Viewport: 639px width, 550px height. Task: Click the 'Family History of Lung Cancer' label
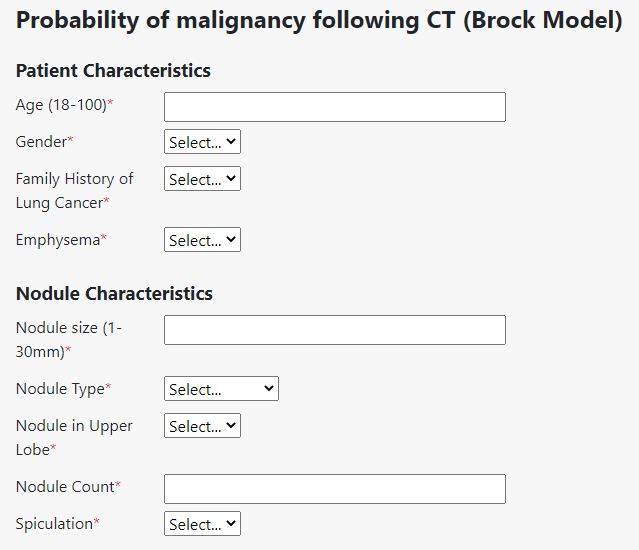74,190
